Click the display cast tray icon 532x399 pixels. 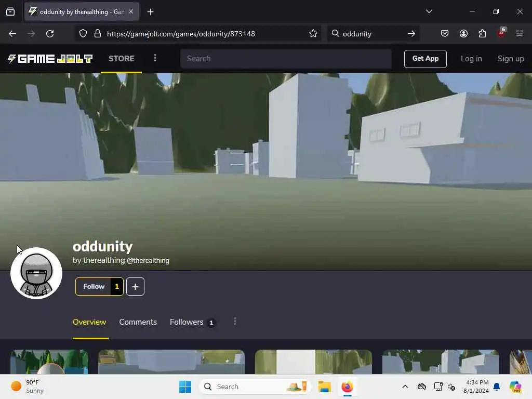[438, 387]
